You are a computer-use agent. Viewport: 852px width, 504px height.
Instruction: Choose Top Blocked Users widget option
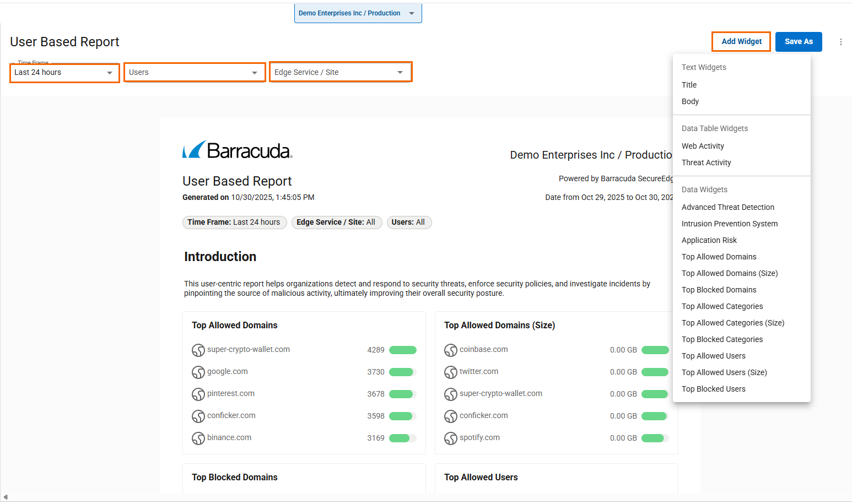coord(713,389)
